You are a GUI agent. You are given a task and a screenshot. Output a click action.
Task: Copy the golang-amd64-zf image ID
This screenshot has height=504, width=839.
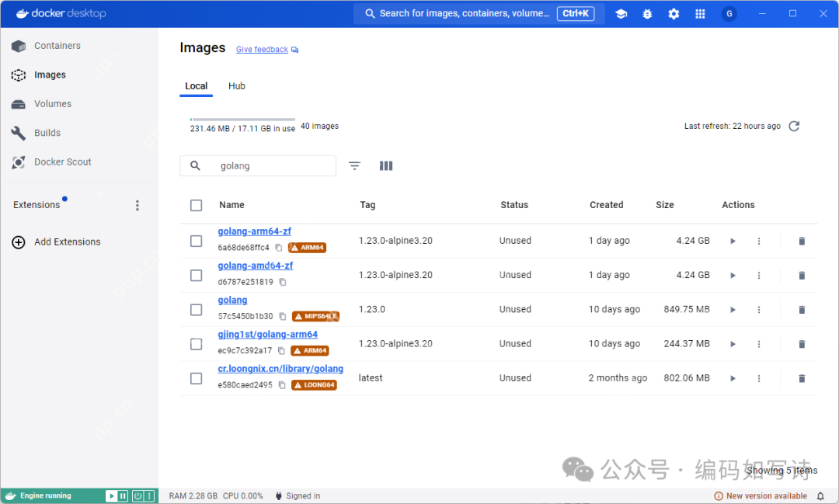[x=283, y=283]
